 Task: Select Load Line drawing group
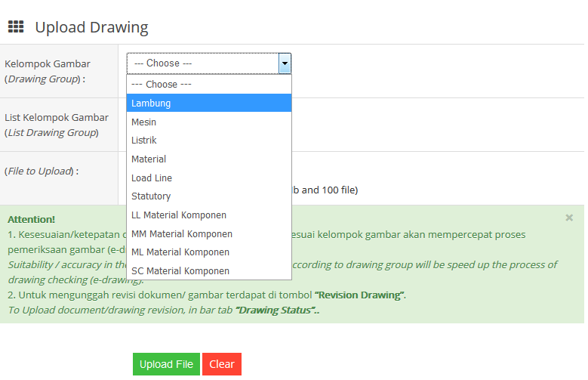(152, 178)
